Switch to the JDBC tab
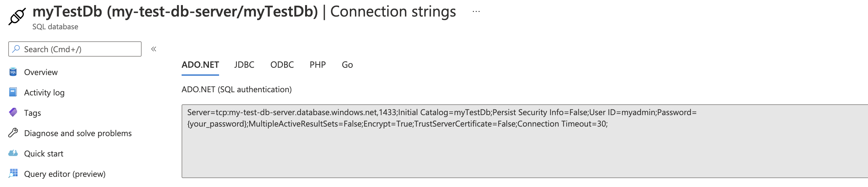Screen dimensions: 868x187 click(x=244, y=65)
